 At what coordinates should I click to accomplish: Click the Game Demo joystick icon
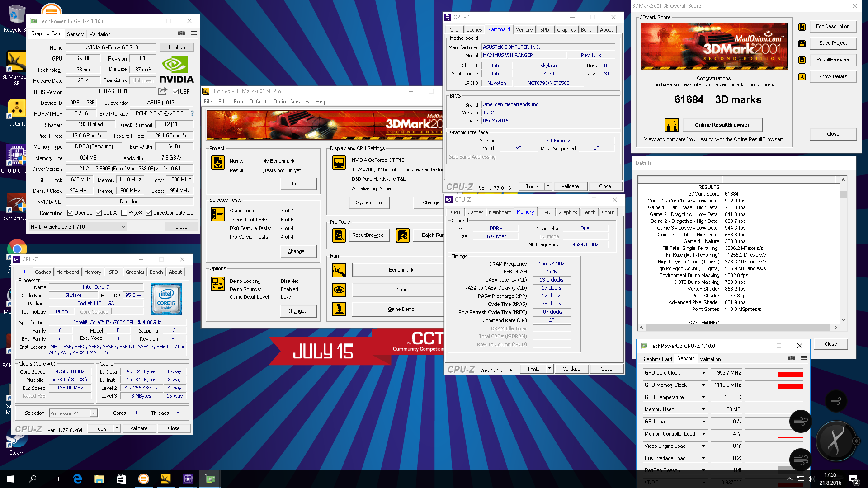(339, 309)
